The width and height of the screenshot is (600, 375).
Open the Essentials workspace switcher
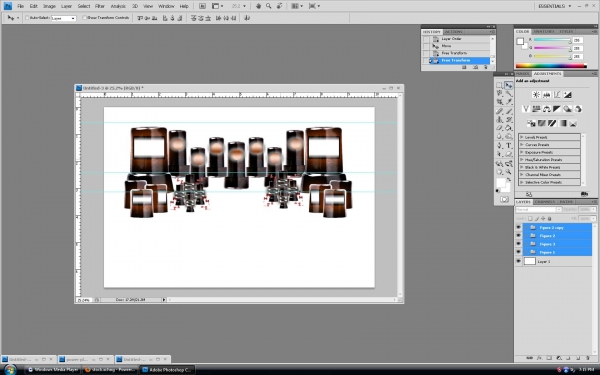tap(554, 6)
